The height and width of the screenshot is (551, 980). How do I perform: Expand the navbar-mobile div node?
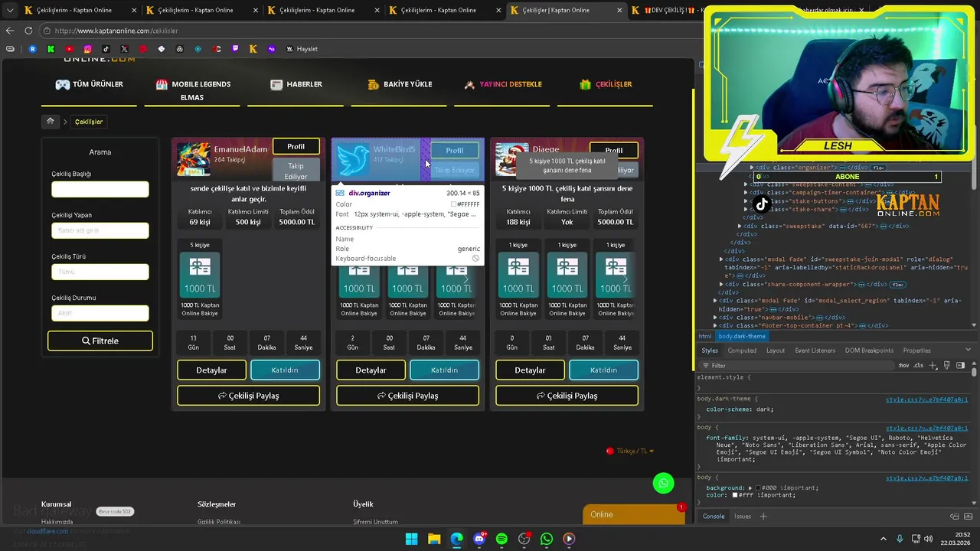click(x=715, y=318)
